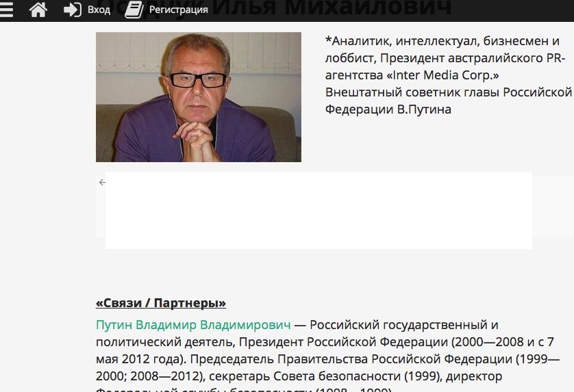Click the profile photo of the man
The height and width of the screenshot is (392, 574).
tap(198, 97)
